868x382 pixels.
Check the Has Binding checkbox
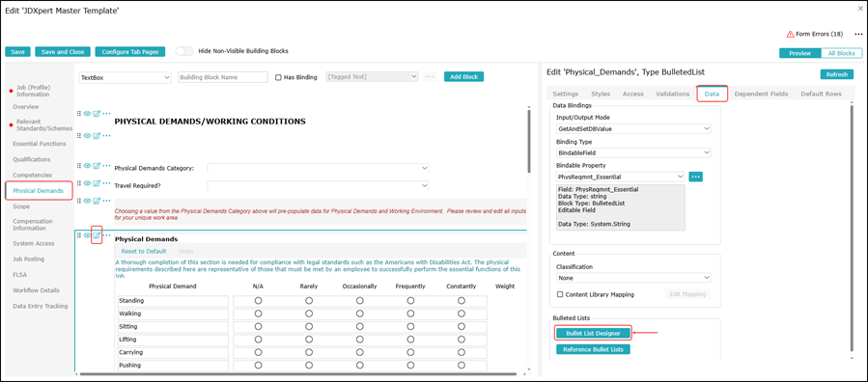[278, 77]
